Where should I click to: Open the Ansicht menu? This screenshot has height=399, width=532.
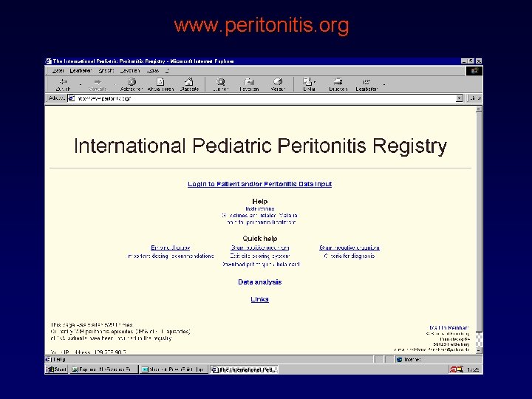pyautogui.click(x=106, y=71)
